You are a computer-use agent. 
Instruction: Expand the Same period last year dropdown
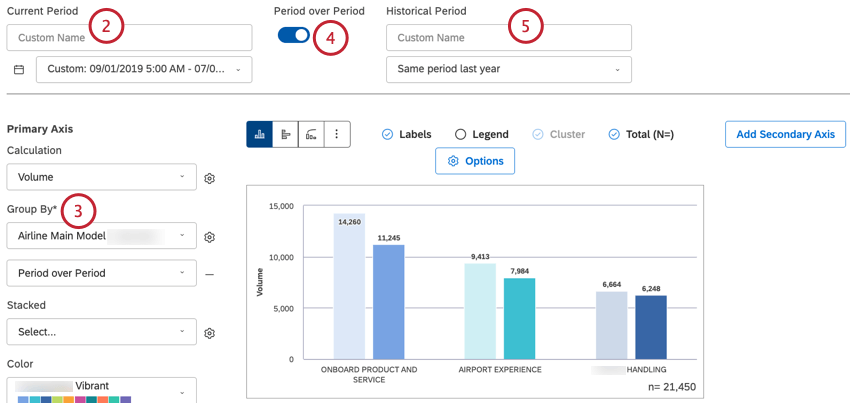(x=508, y=69)
